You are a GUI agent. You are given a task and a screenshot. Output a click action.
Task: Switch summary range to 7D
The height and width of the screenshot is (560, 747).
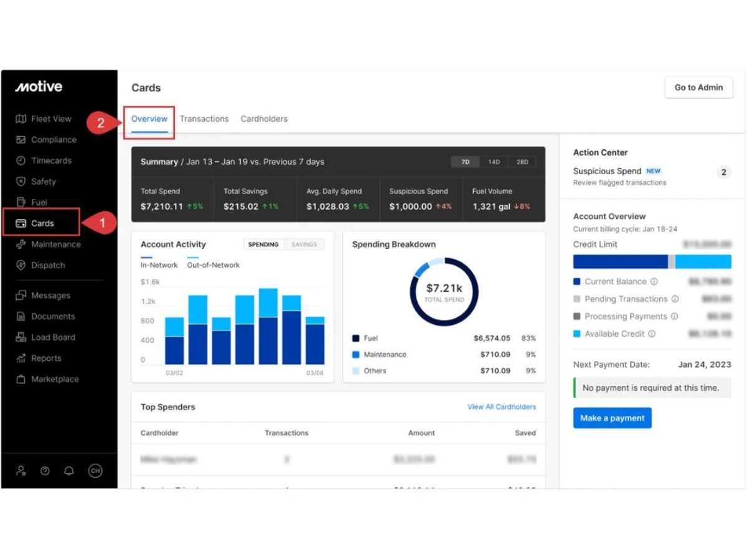click(x=465, y=162)
